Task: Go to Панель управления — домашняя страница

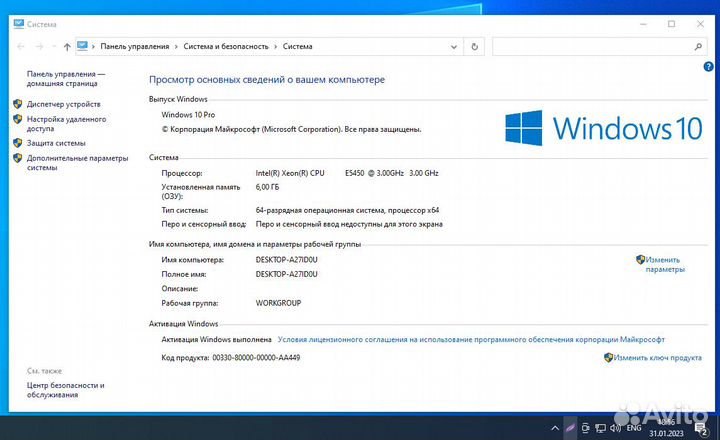Action: (x=66, y=79)
